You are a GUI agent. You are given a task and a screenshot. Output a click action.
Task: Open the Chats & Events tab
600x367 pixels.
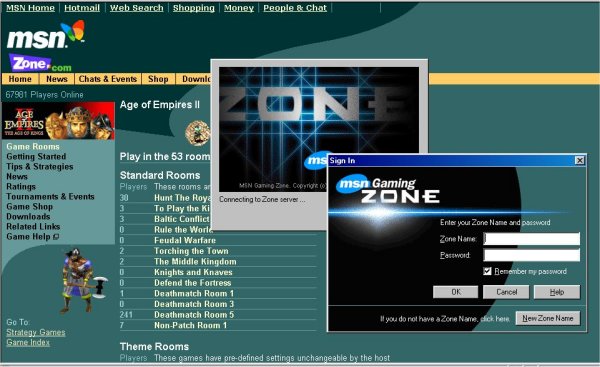[x=108, y=79]
